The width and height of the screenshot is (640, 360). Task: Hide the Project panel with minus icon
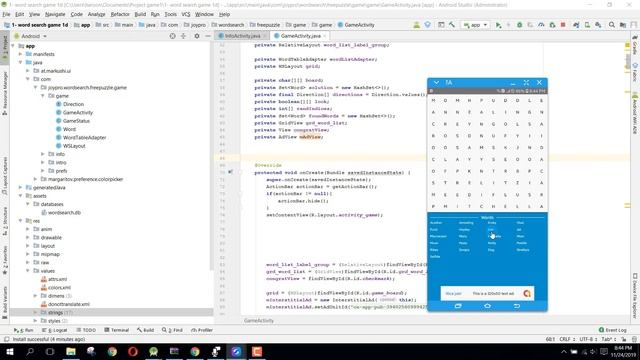tap(208, 36)
